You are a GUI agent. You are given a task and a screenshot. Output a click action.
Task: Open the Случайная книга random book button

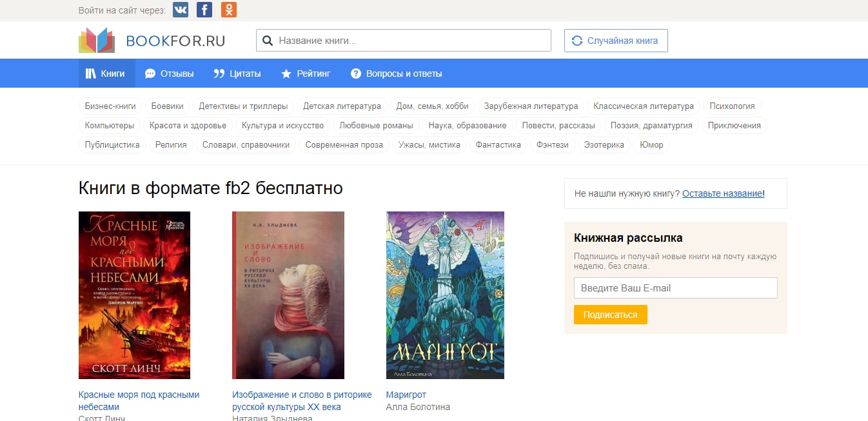[x=615, y=41]
